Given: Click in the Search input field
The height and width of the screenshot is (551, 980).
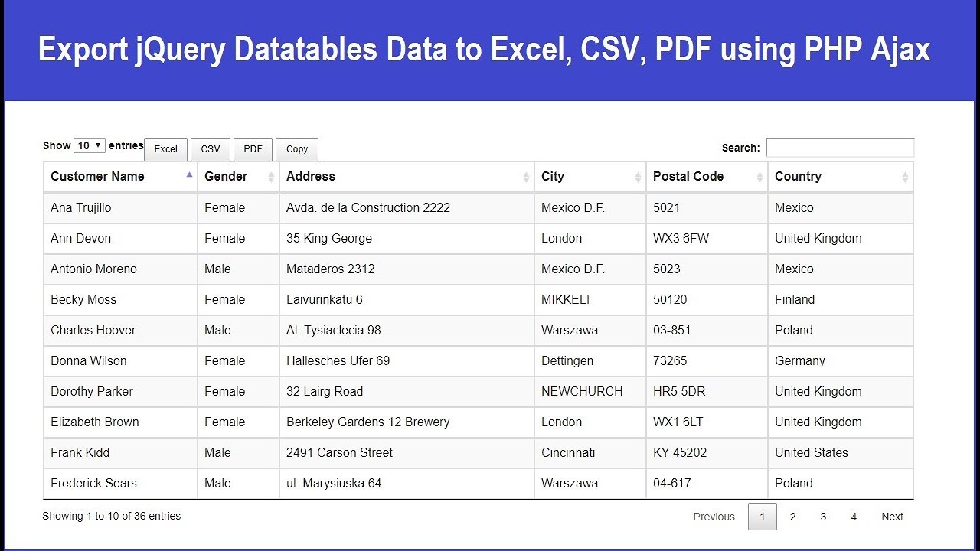Looking at the screenshot, I should (x=840, y=148).
